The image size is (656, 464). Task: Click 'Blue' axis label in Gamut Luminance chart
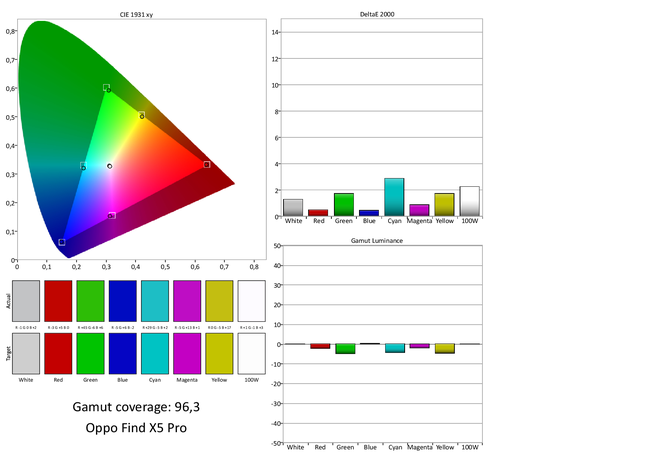[x=370, y=447]
